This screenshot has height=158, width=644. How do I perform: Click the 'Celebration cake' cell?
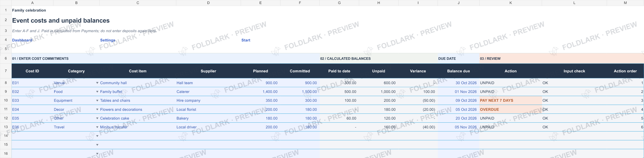pos(138,118)
